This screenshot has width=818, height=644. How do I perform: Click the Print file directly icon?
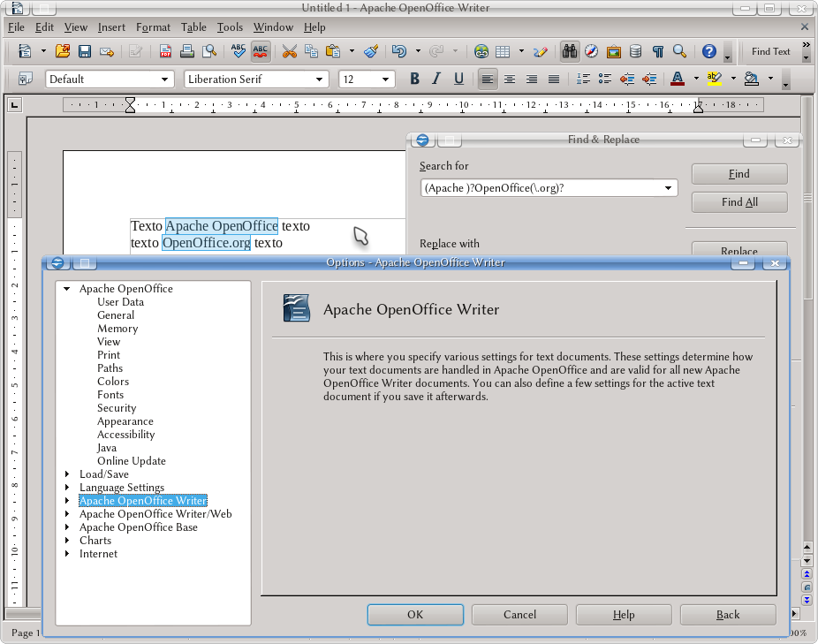(187, 51)
